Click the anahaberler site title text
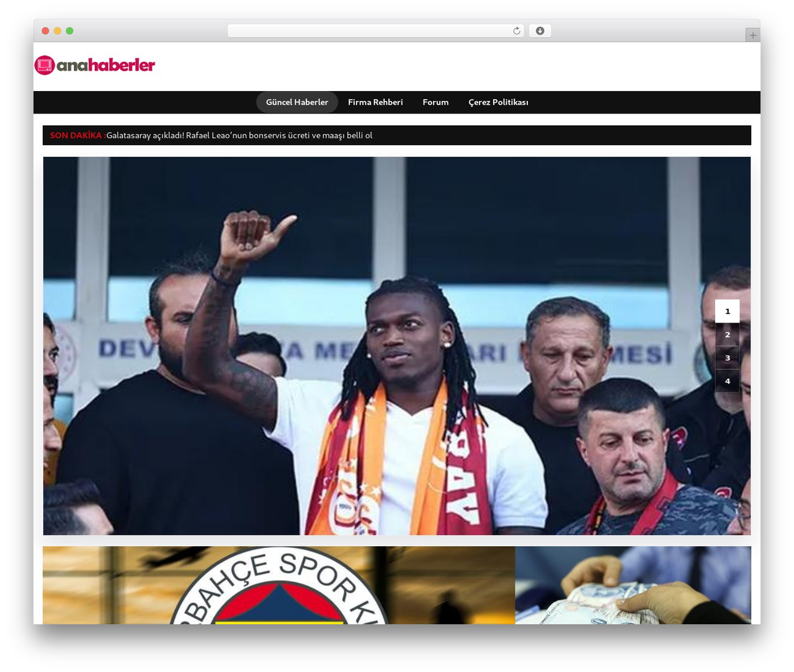The image size is (794, 672). 105,65
